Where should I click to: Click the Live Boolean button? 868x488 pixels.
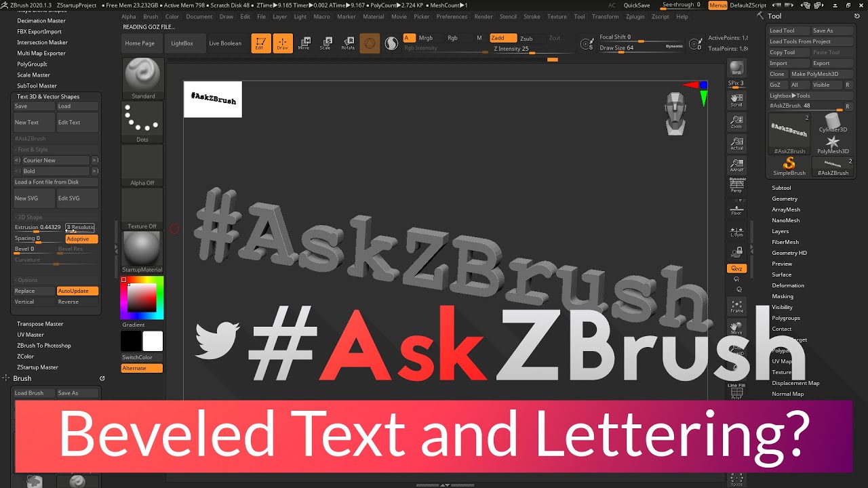pyautogui.click(x=225, y=43)
